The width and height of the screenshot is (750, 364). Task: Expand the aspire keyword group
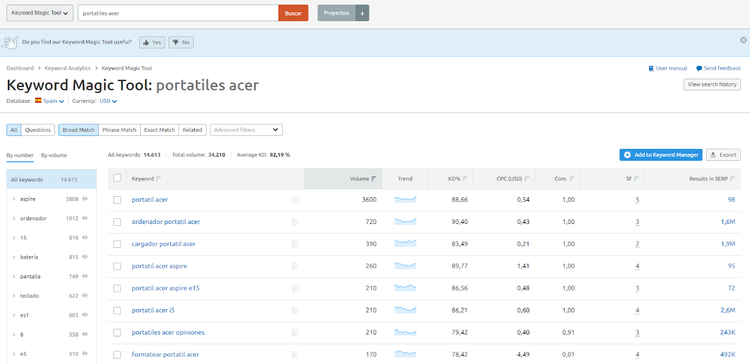click(x=14, y=199)
